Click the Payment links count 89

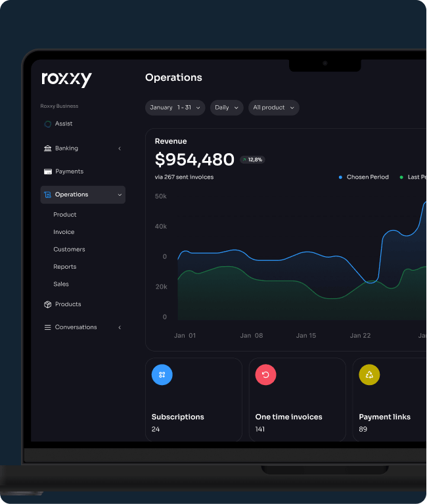pos(363,429)
